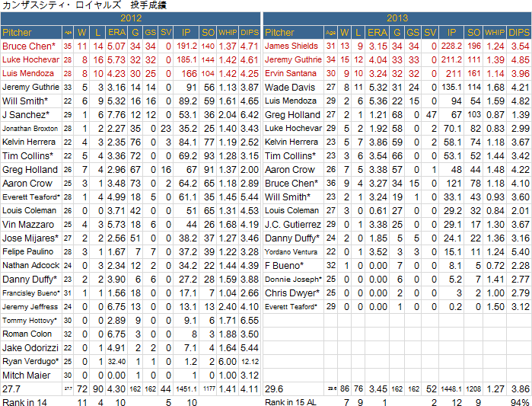Select Jonathan Broxton's name
The width and height of the screenshot is (532, 406).
pyautogui.click(x=30, y=129)
